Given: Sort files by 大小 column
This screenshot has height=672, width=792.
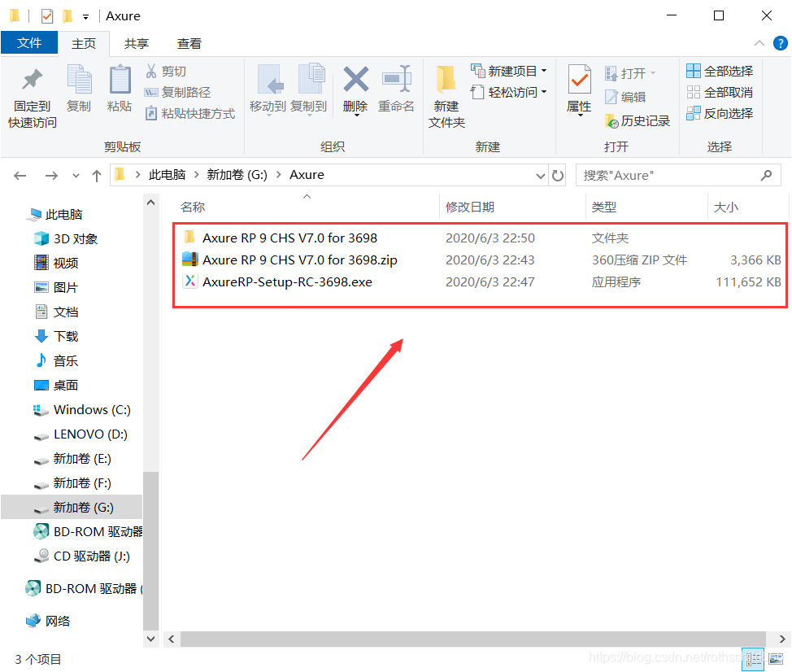Looking at the screenshot, I should point(726,207).
